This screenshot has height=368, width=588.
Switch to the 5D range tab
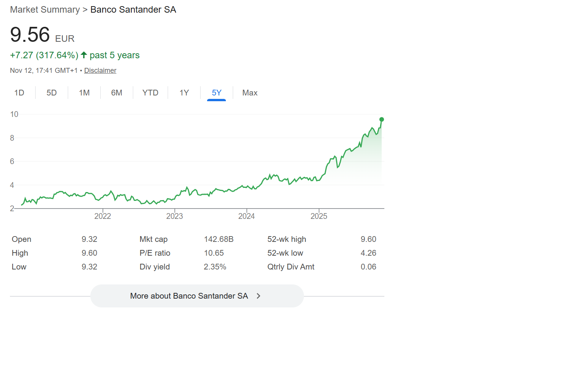(52, 93)
